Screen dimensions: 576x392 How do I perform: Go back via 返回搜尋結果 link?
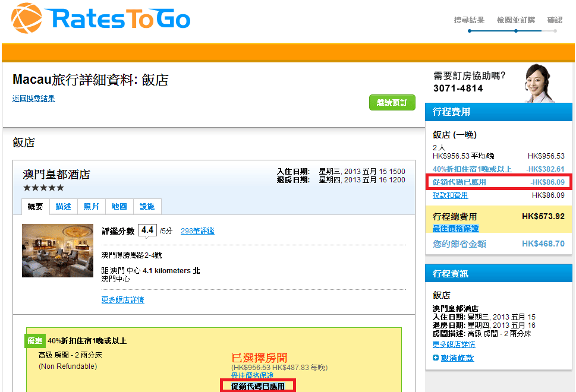click(x=34, y=99)
